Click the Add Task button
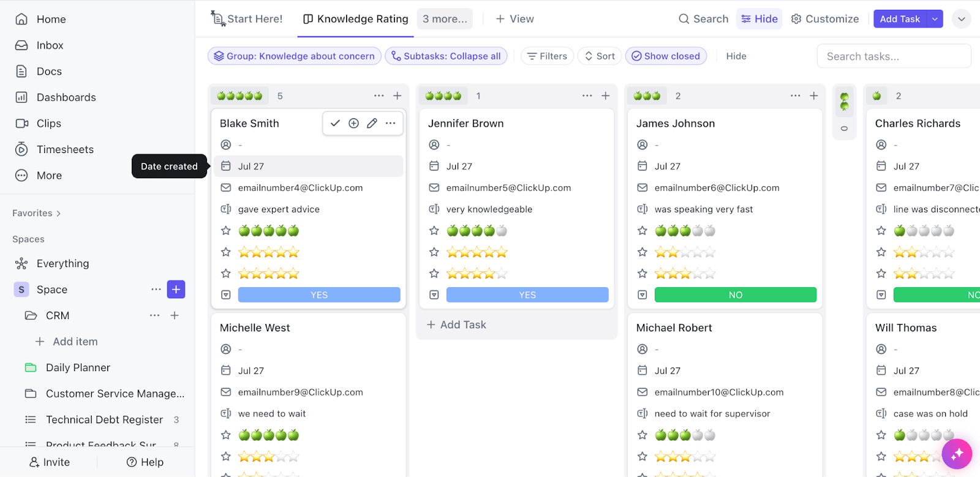Screen dimensions: 980x477 [900, 19]
